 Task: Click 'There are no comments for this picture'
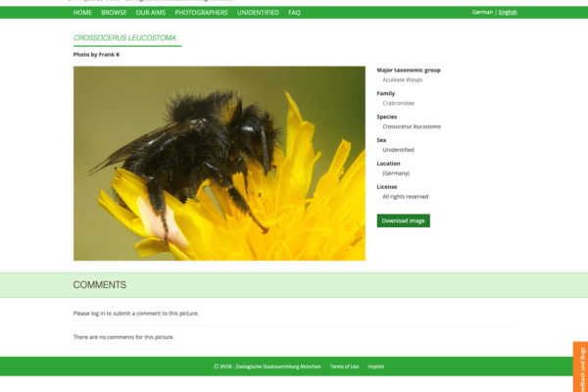pyautogui.click(x=123, y=337)
